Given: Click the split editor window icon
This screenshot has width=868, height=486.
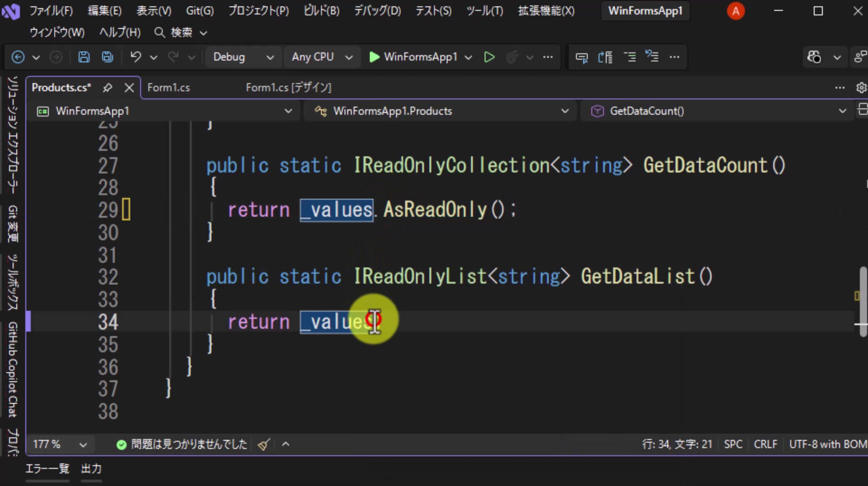Looking at the screenshot, I should 862,109.
